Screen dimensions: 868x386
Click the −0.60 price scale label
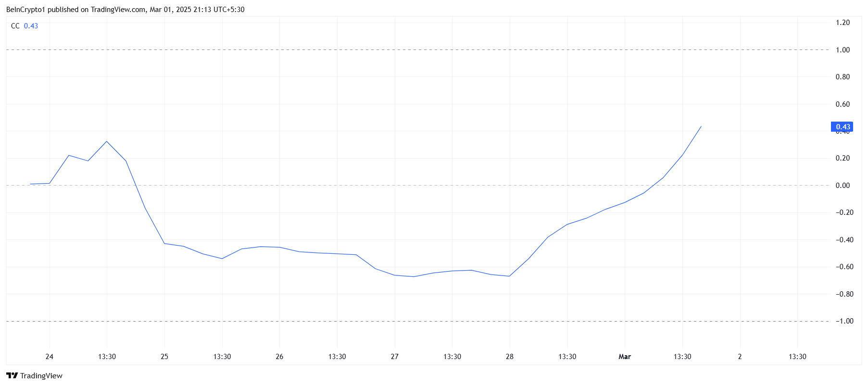coord(844,267)
